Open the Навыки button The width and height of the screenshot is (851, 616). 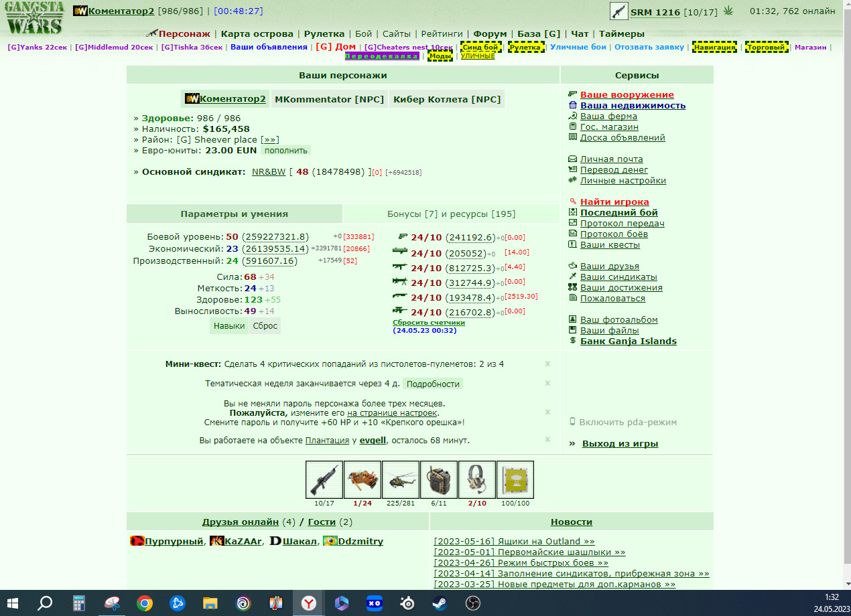click(x=229, y=326)
